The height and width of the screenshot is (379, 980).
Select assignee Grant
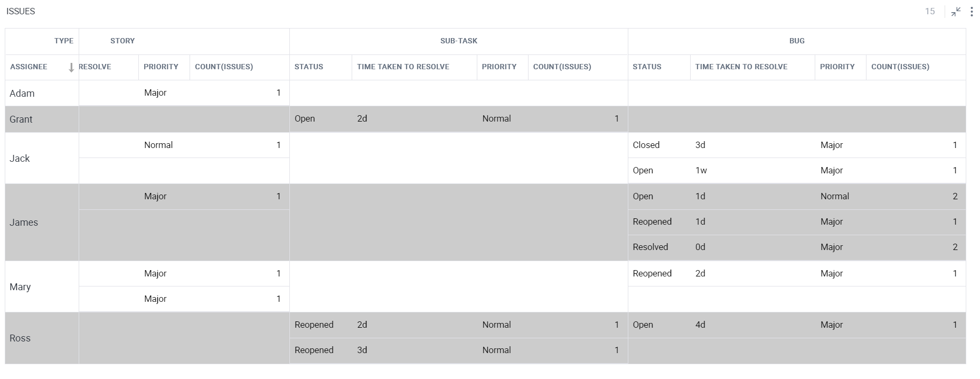(x=21, y=119)
